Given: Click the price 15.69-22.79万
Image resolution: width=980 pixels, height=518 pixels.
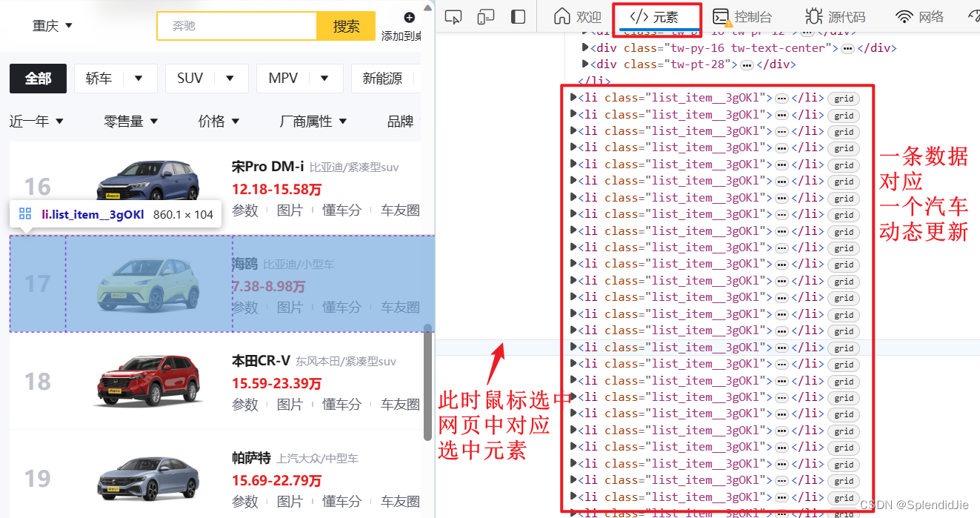Looking at the screenshot, I should [276, 481].
